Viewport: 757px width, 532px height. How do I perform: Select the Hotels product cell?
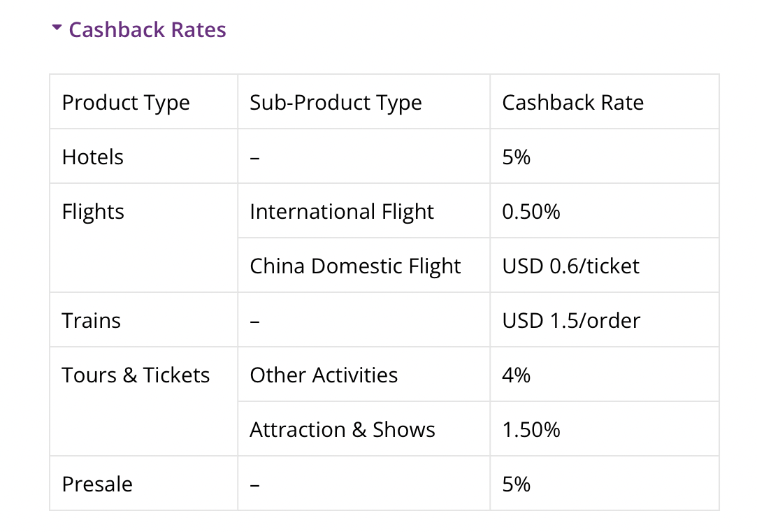(93, 157)
